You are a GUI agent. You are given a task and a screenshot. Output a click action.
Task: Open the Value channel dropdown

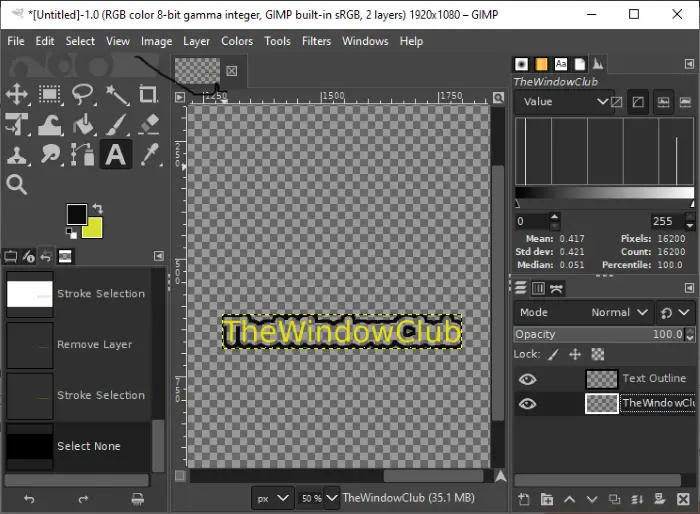[x=562, y=102]
